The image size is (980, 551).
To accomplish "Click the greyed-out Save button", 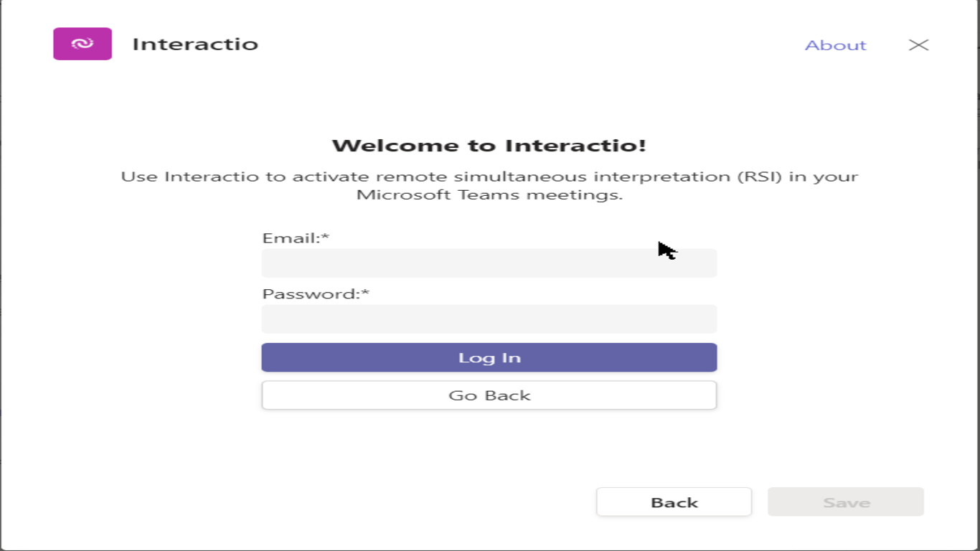I will pos(846,502).
